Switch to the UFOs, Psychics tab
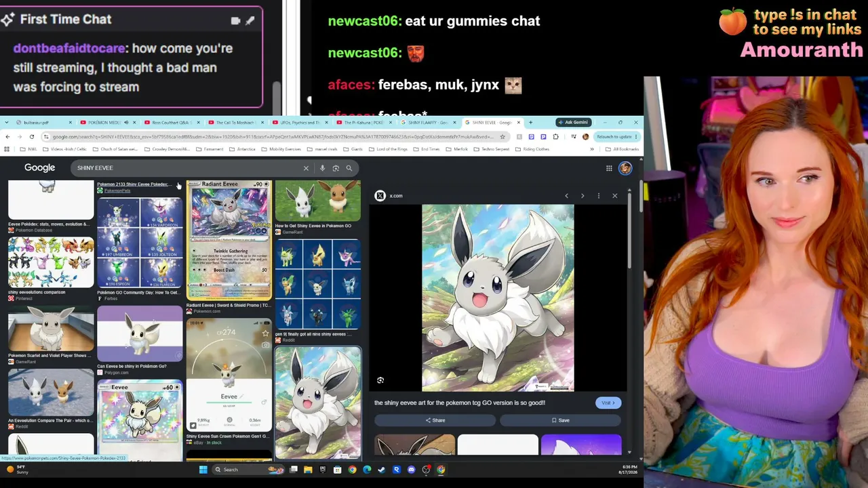The width and height of the screenshot is (868, 488). pos(299,123)
